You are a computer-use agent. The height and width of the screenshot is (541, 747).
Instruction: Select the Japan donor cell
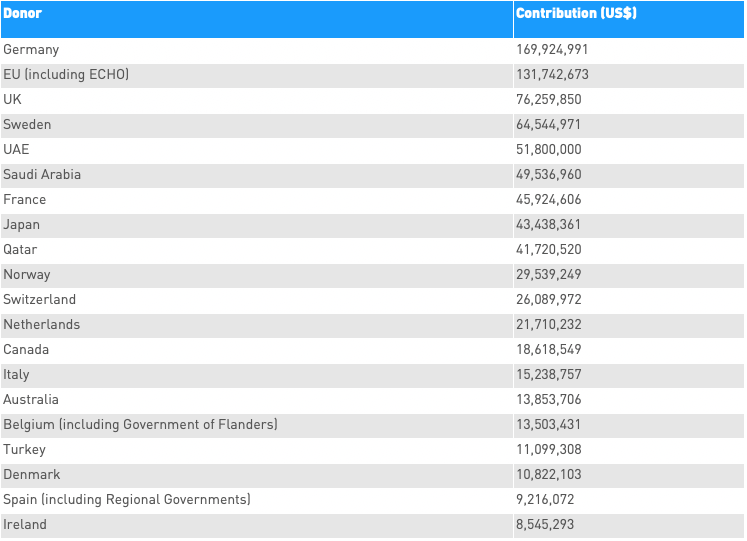click(22, 225)
